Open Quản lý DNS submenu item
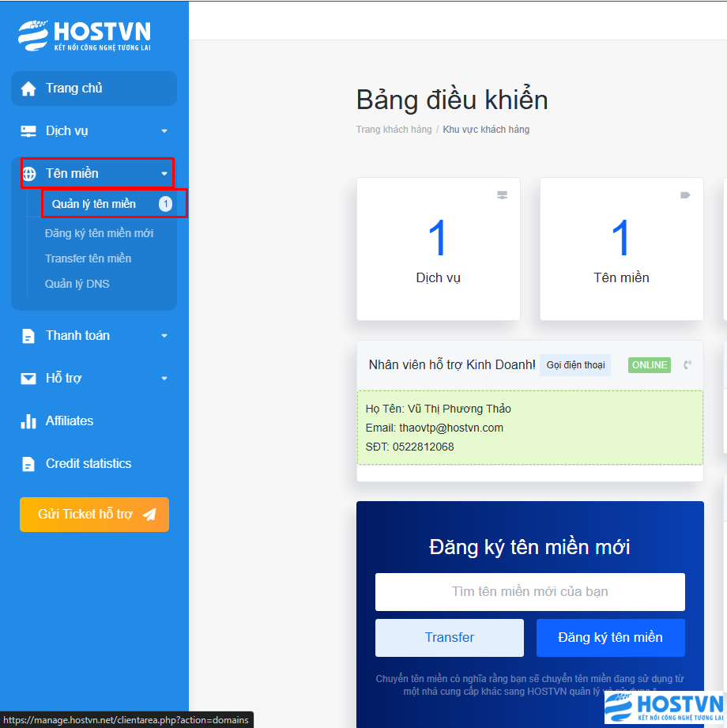 [x=77, y=284]
